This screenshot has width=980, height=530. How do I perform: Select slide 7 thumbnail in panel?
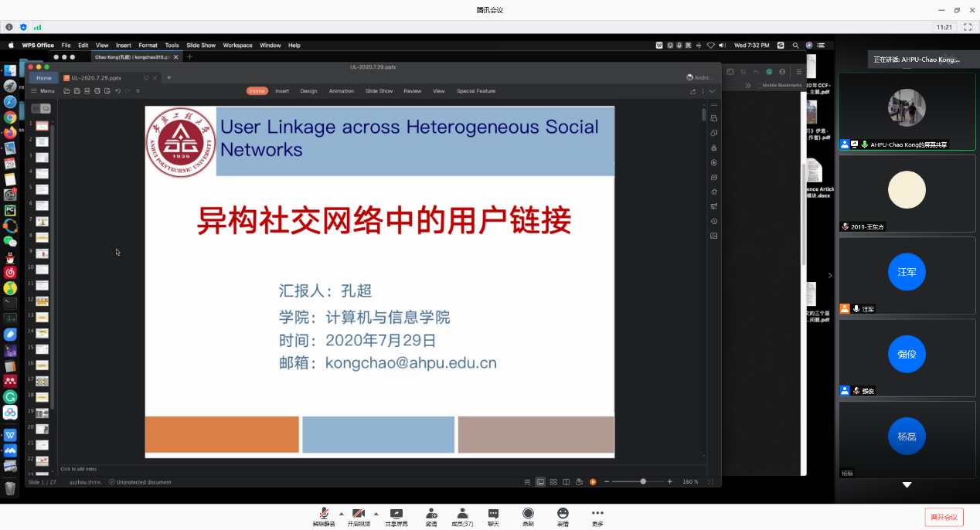[x=42, y=222]
